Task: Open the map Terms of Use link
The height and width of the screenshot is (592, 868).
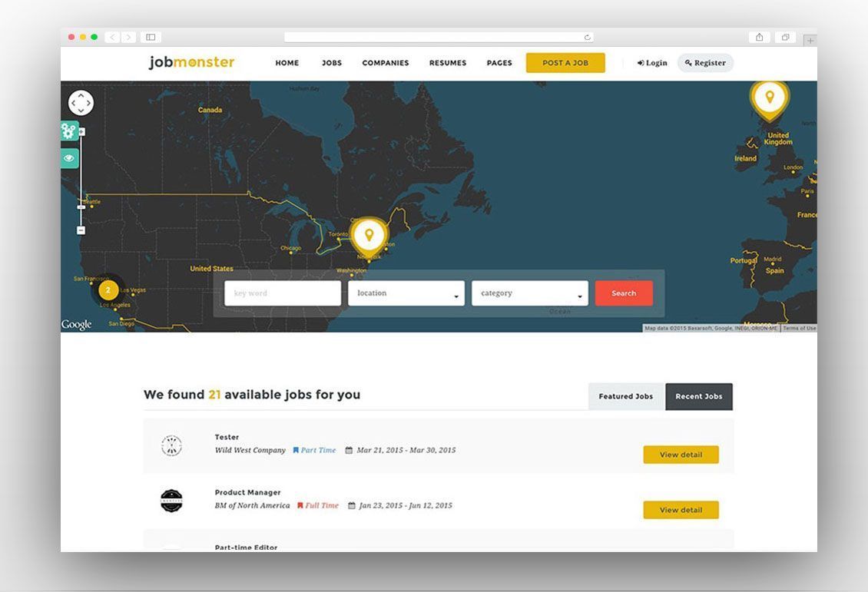Action: [799, 328]
